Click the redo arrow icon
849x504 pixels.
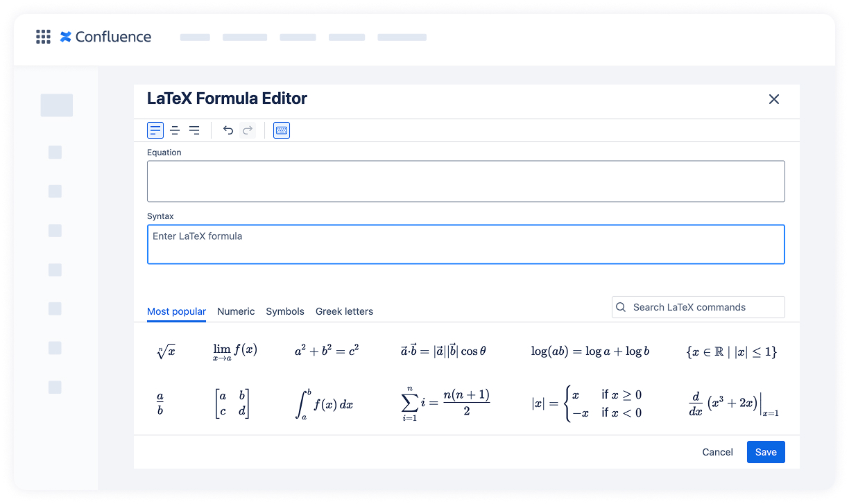tap(248, 130)
